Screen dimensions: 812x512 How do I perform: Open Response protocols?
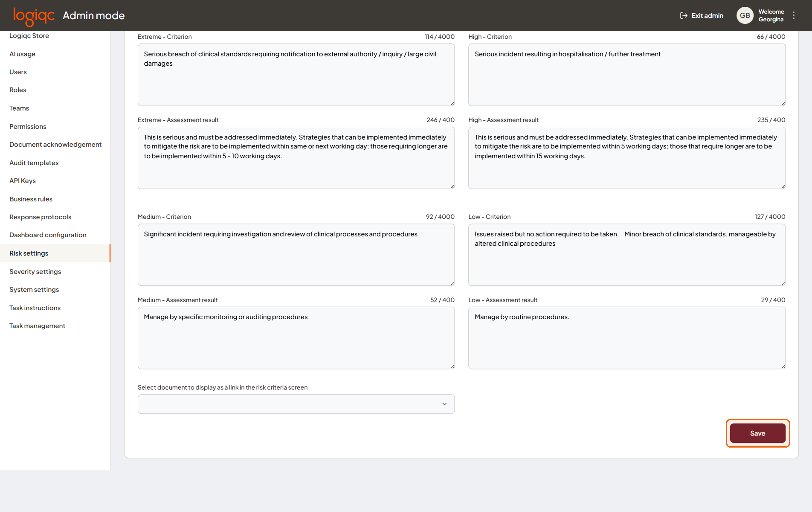pos(41,217)
